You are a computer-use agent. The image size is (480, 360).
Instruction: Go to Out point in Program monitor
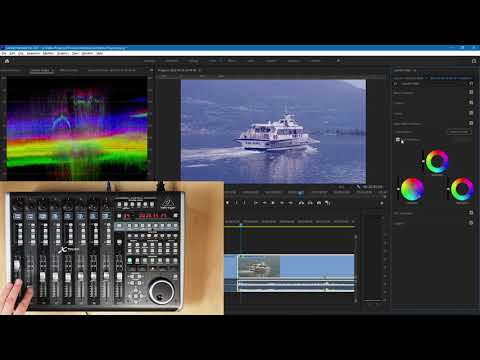290,203
